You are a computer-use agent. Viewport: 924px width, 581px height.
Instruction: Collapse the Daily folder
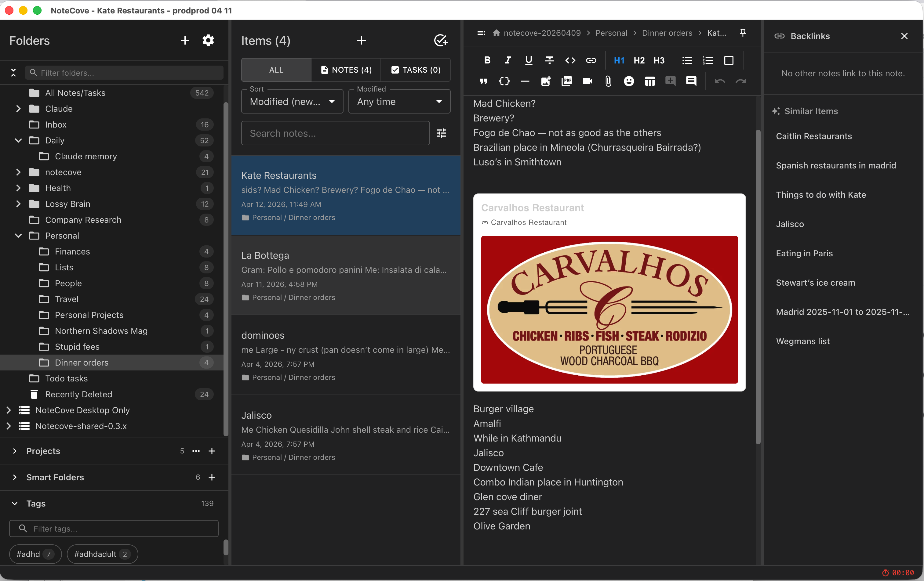click(x=18, y=140)
